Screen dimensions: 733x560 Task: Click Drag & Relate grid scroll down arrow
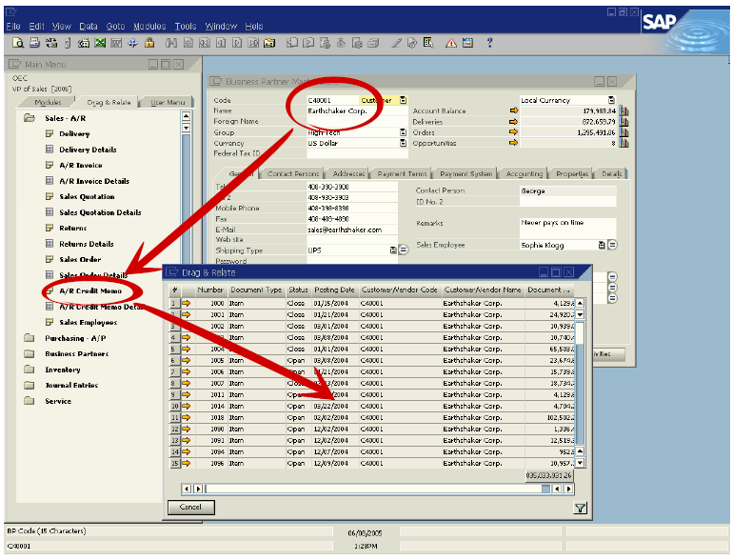pyautogui.click(x=580, y=463)
